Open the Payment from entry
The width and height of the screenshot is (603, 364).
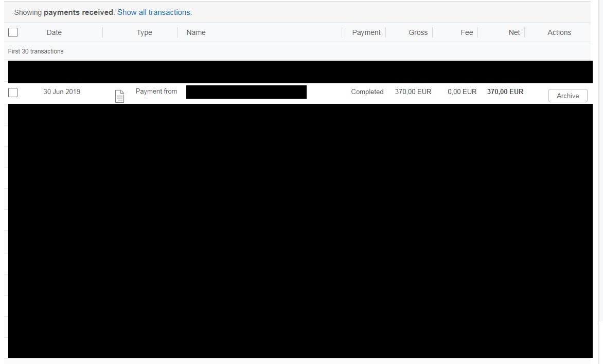(x=156, y=92)
